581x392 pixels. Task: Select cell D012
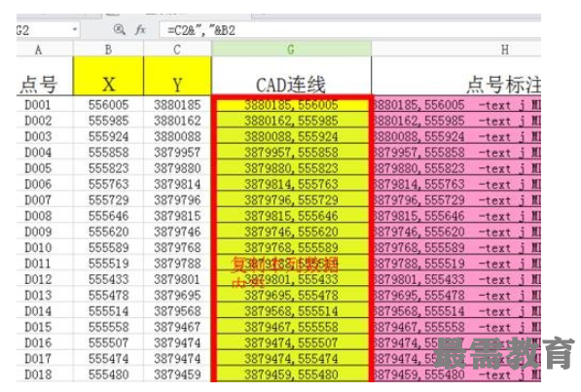(45, 279)
